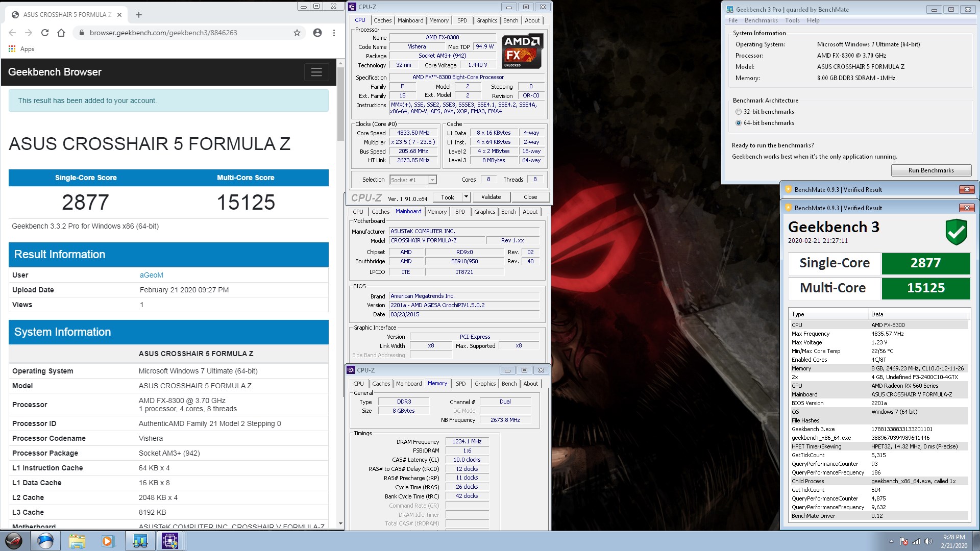The width and height of the screenshot is (980, 551).
Task: Close the ASUS CROSSHAIR 5 FORMULA Z tab
Action: coord(119,15)
